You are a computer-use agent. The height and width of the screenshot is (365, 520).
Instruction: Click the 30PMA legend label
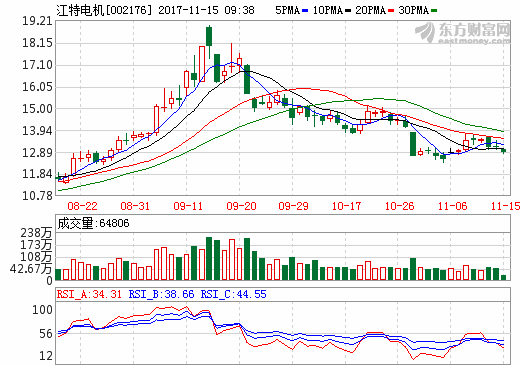(413, 10)
